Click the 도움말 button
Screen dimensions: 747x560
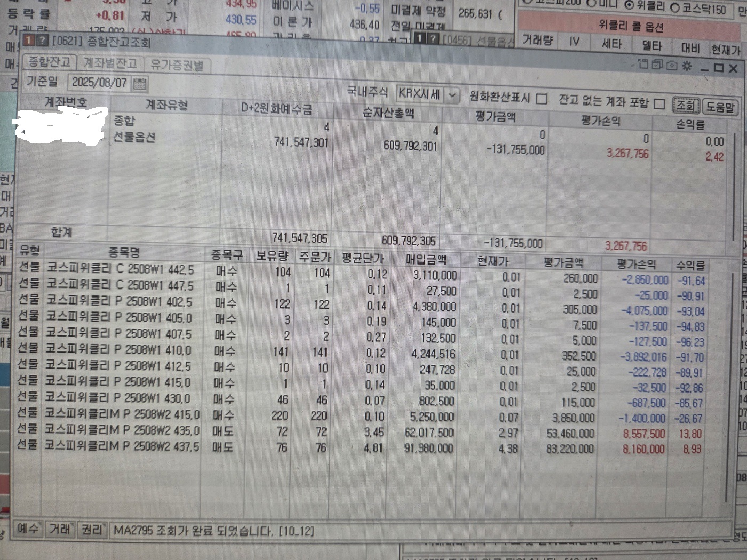tap(720, 107)
